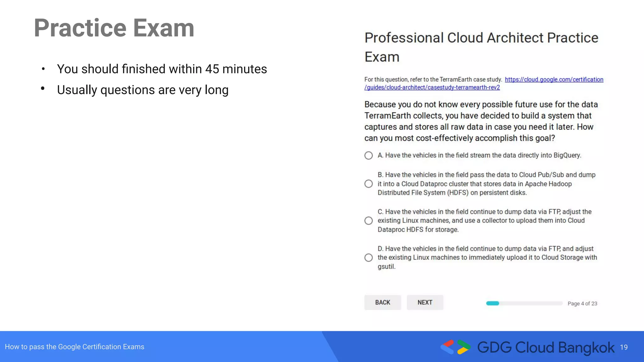Open the TerramEarth case study link
This screenshot has width=644, height=362.
tap(484, 83)
